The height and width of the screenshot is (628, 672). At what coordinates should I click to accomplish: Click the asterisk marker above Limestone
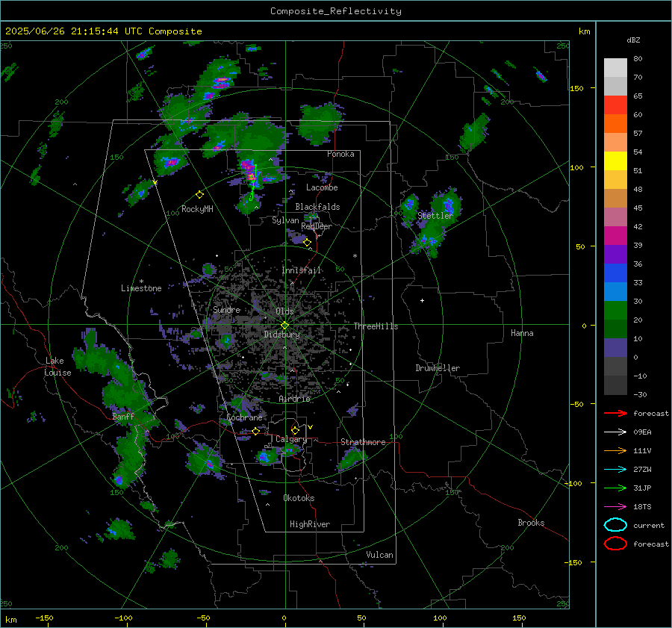pos(141,282)
